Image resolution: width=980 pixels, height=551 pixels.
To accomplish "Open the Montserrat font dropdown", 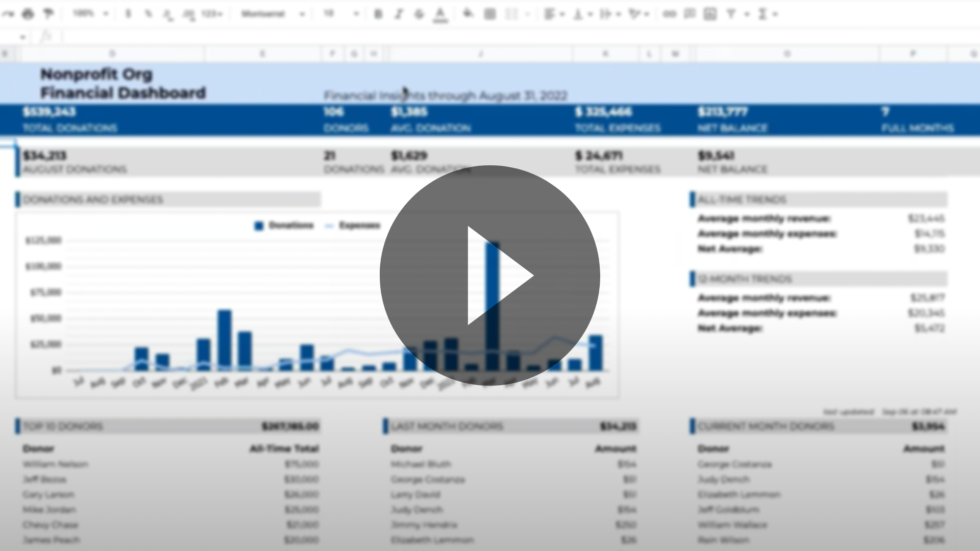I will pyautogui.click(x=273, y=14).
